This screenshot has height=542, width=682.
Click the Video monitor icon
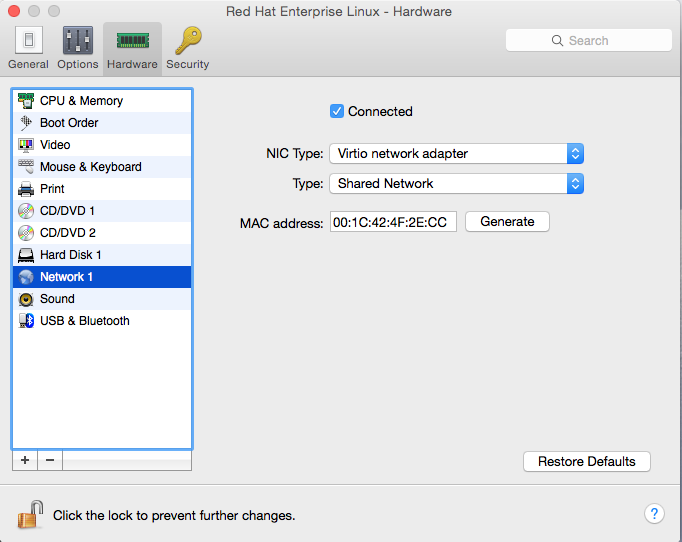[26, 145]
